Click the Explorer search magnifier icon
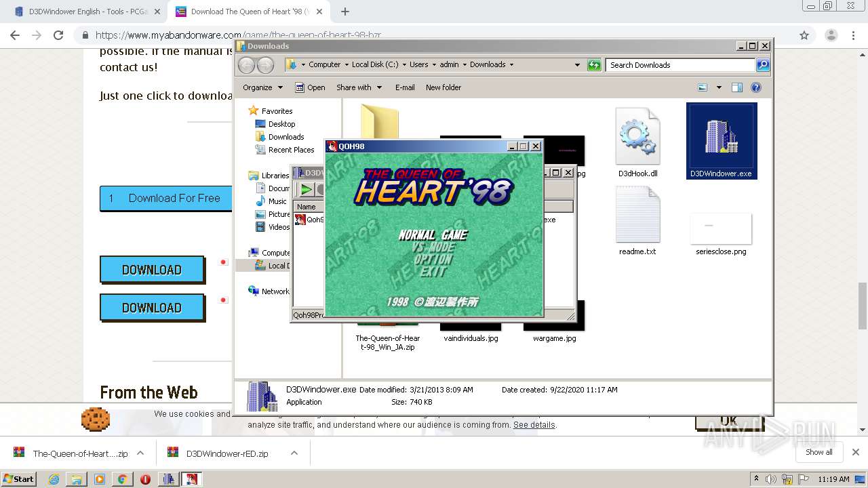Viewport: 868px width, 488px height. click(x=763, y=65)
